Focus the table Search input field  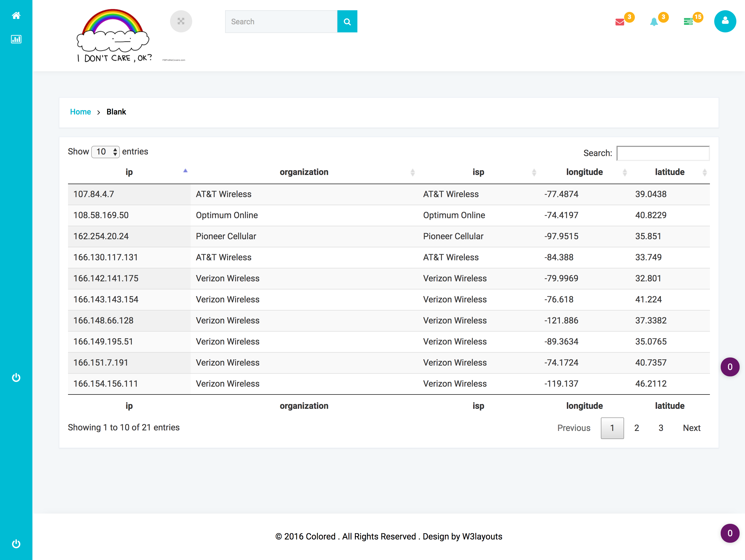pyautogui.click(x=663, y=153)
